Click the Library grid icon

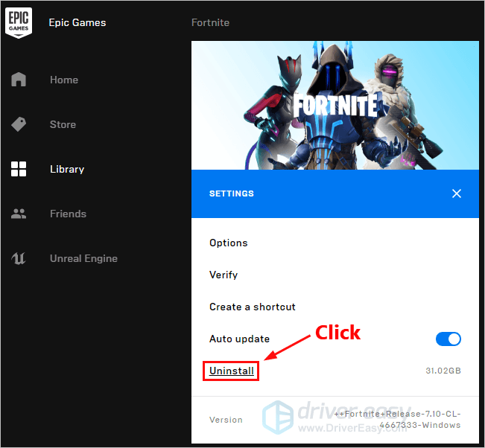pyautogui.click(x=19, y=169)
